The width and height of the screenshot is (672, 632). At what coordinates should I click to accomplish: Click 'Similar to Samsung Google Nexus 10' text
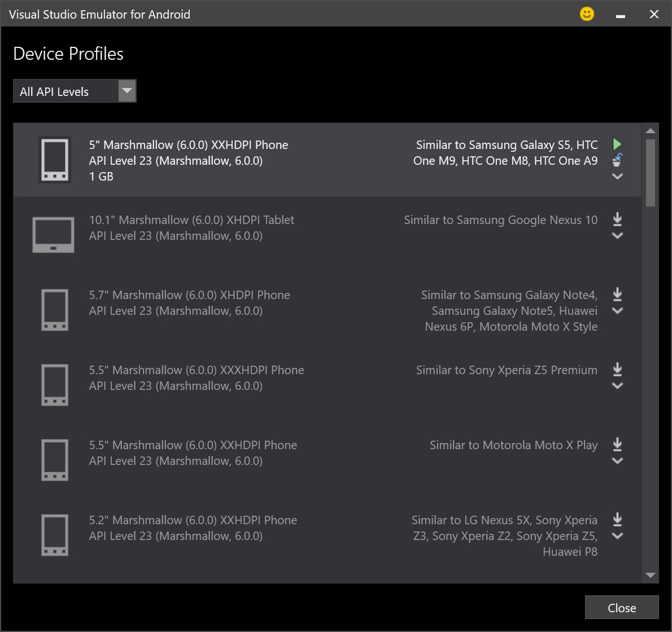[x=500, y=220]
